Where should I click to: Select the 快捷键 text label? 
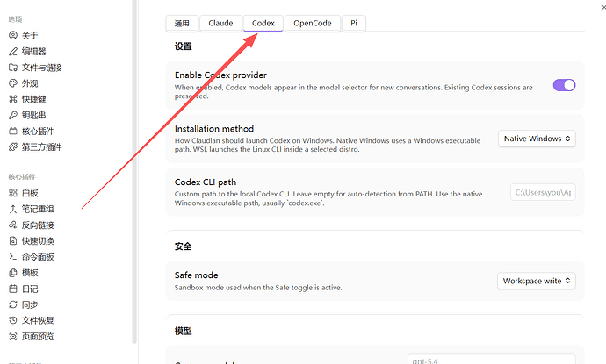point(33,99)
